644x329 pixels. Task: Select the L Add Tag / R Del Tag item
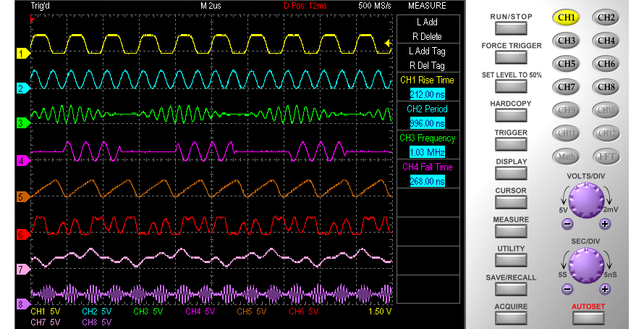(428, 58)
